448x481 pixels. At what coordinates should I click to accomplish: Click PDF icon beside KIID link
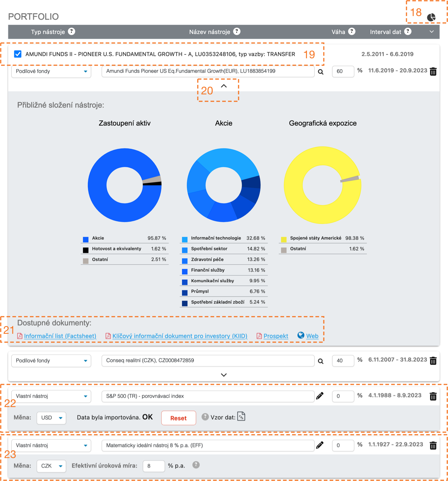pos(108,336)
